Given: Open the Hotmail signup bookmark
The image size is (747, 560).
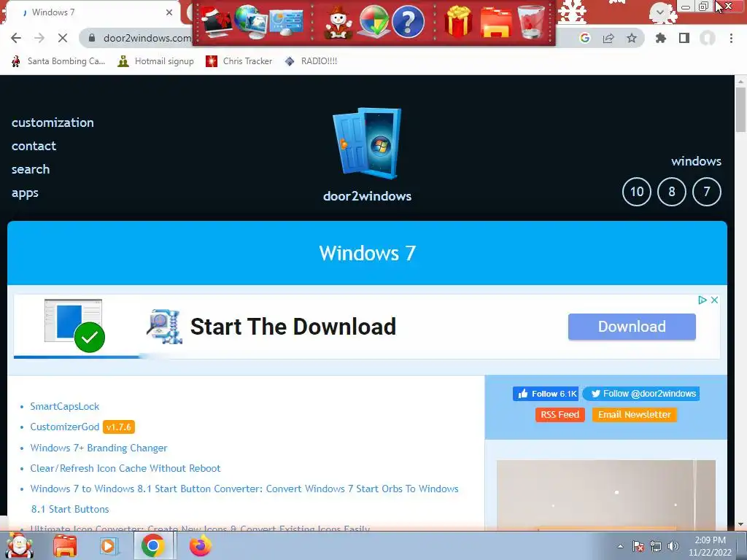Looking at the screenshot, I should coord(156,61).
